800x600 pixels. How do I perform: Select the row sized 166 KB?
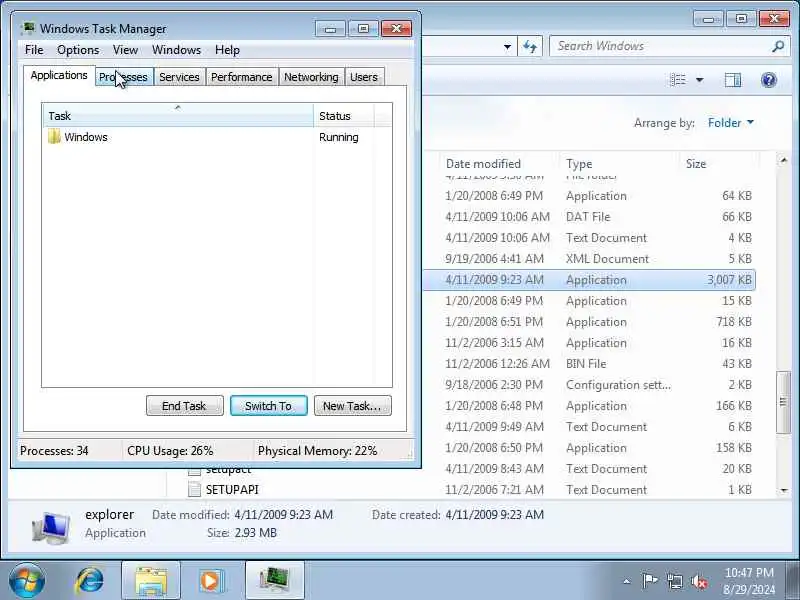589,406
